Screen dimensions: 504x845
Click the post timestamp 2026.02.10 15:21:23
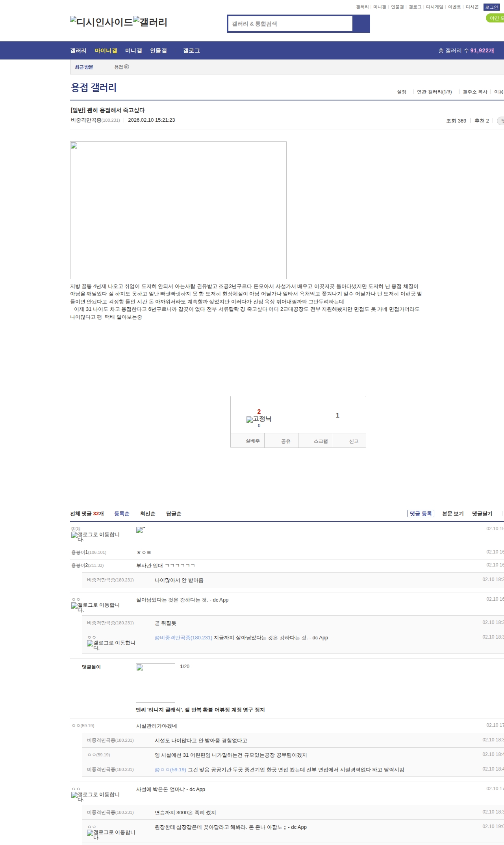pyautogui.click(x=152, y=120)
